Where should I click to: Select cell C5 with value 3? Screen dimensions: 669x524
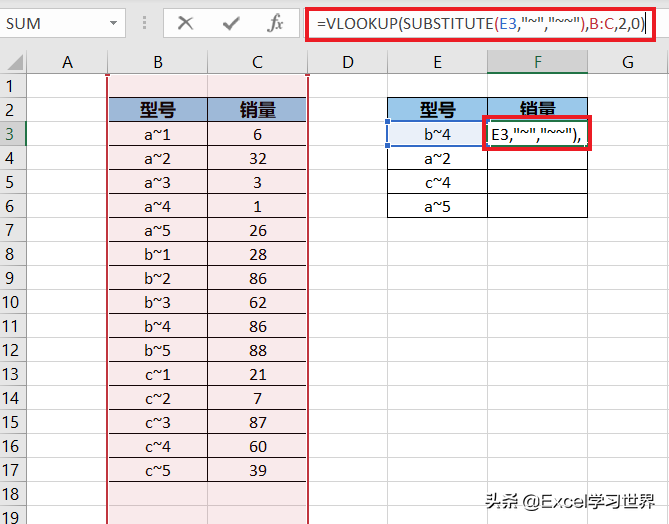click(257, 182)
